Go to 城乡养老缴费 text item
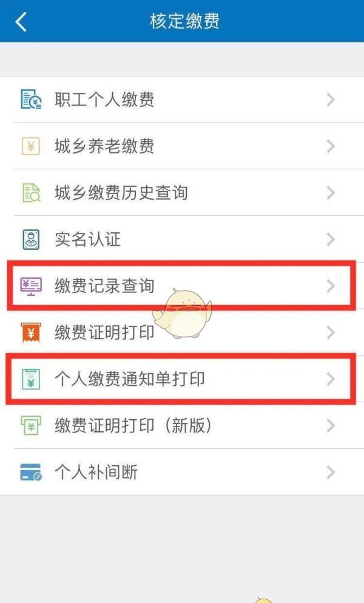This screenshot has height=603, width=364. point(104,146)
